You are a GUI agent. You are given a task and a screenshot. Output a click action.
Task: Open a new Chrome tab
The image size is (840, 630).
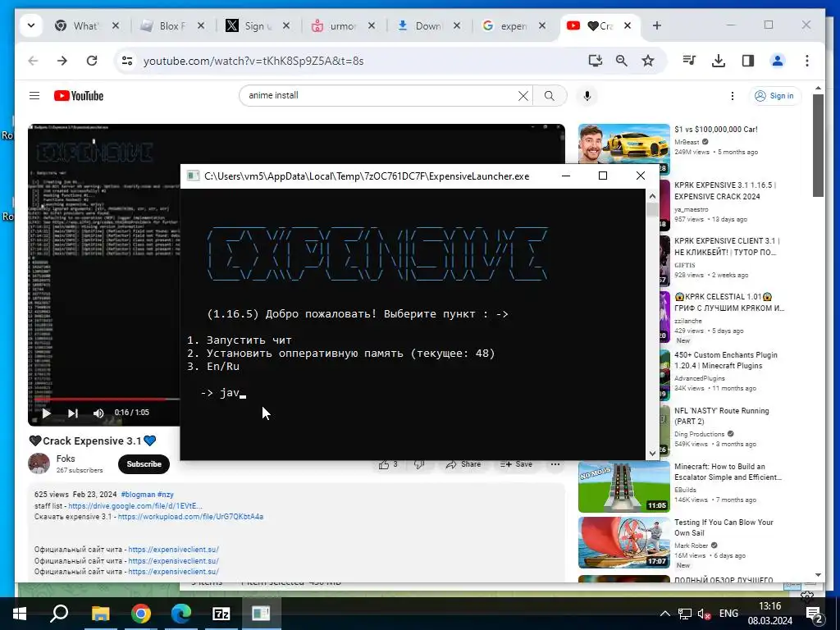(657, 25)
